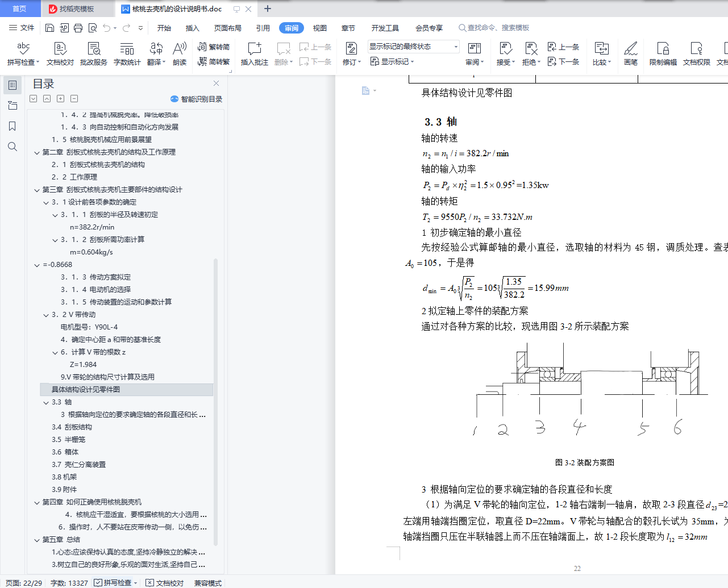Select outline item 电机型号: Y90L-4

click(89, 327)
